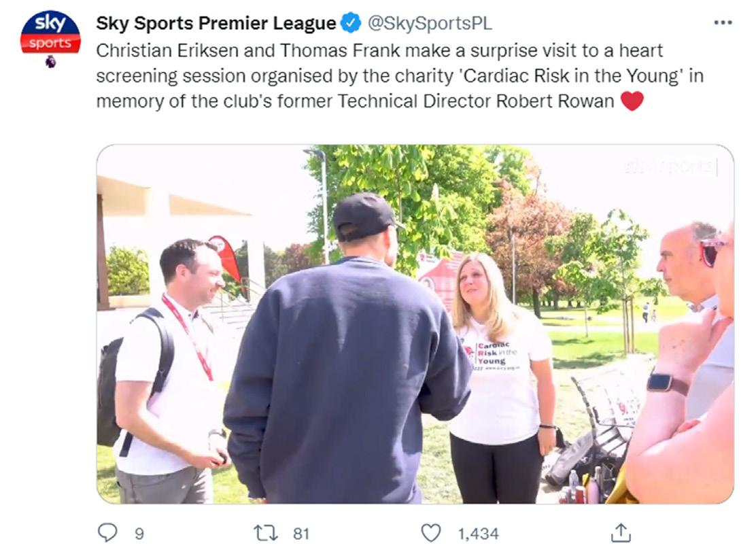Like the tweet with the heart icon
This screenshot has width=756, height=554.
point(431,533)
